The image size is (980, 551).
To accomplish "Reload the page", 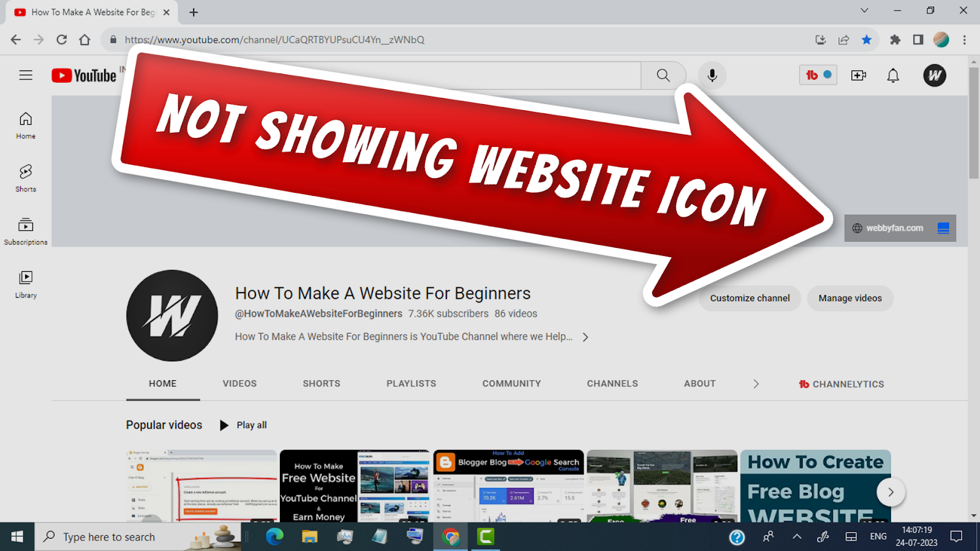I will [x=62, y=40].
